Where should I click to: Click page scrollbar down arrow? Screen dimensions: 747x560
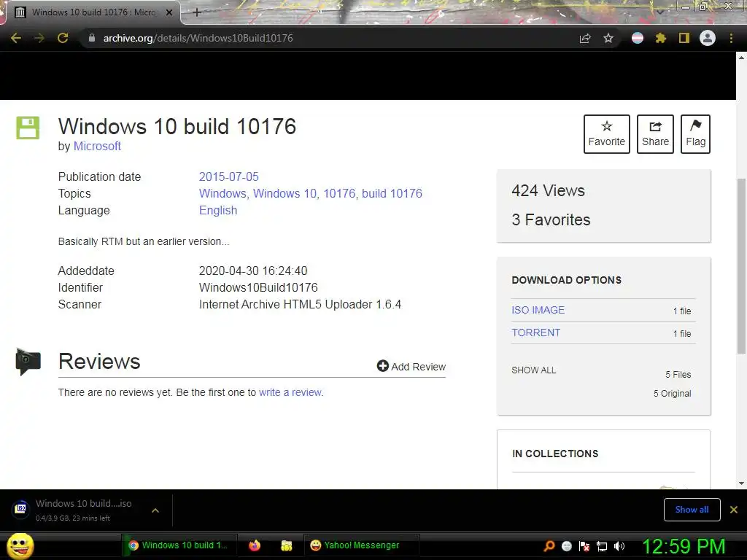pyautogui.click(x=741, y=483)
